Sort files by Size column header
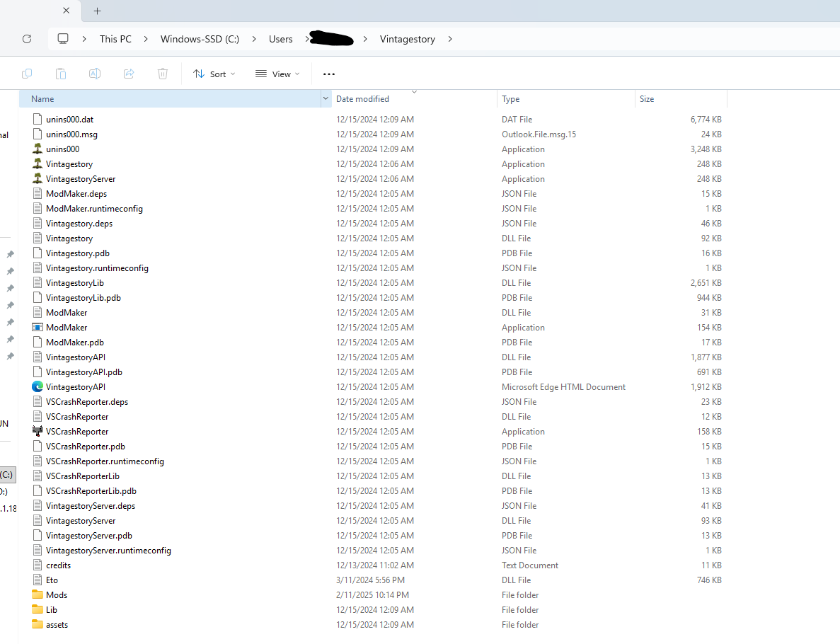The width and height of the screenshot is (840, 644). [x=647, y=99]
